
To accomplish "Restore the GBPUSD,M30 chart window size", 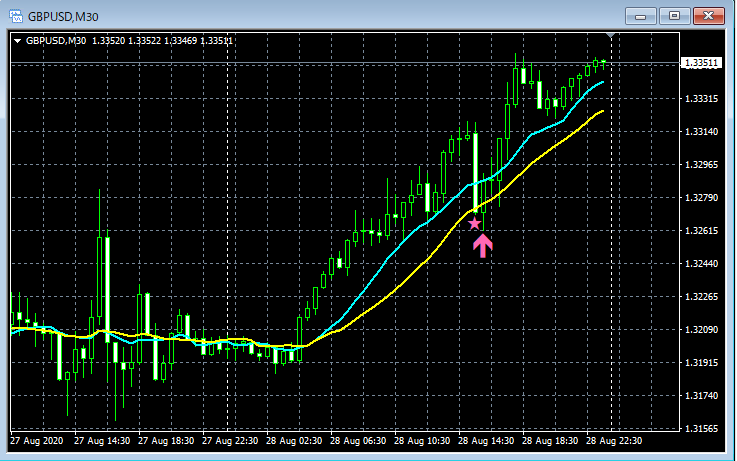I will click(674, 16).
